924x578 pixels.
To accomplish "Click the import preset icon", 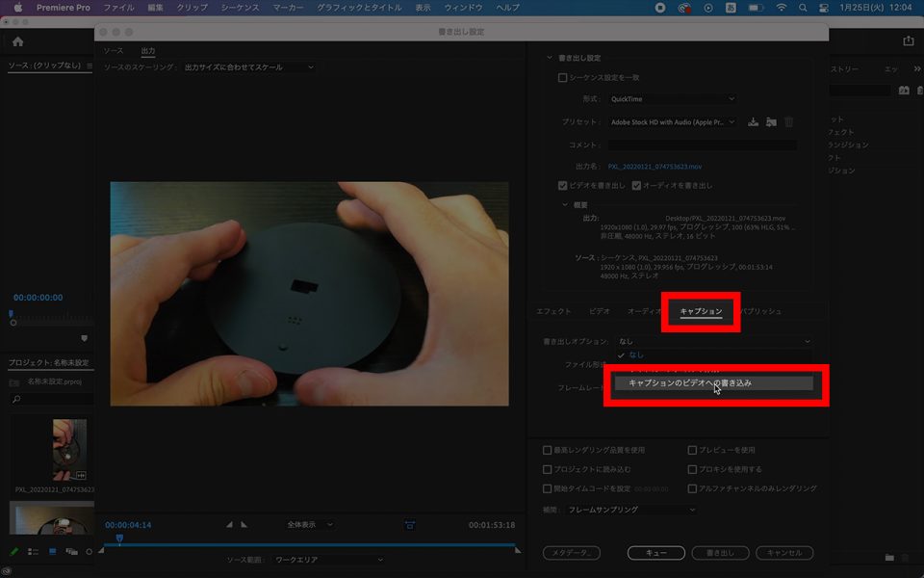I will click(771, 122).
